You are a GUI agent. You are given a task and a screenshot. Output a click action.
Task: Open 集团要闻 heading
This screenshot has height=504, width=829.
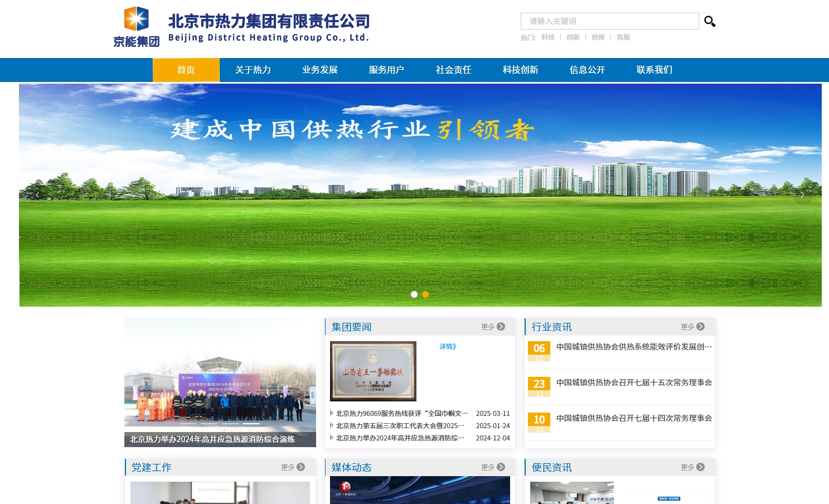coord(351,327)
